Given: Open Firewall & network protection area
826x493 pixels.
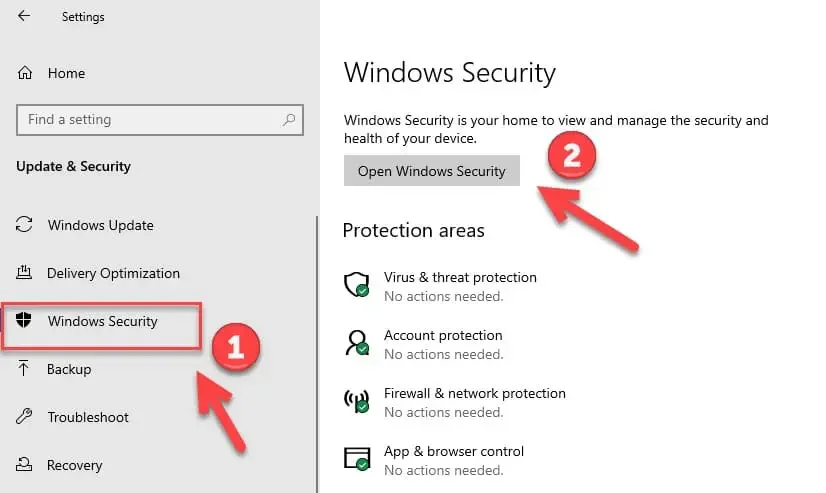Looking at the screenshot, I should coord(474,393).
